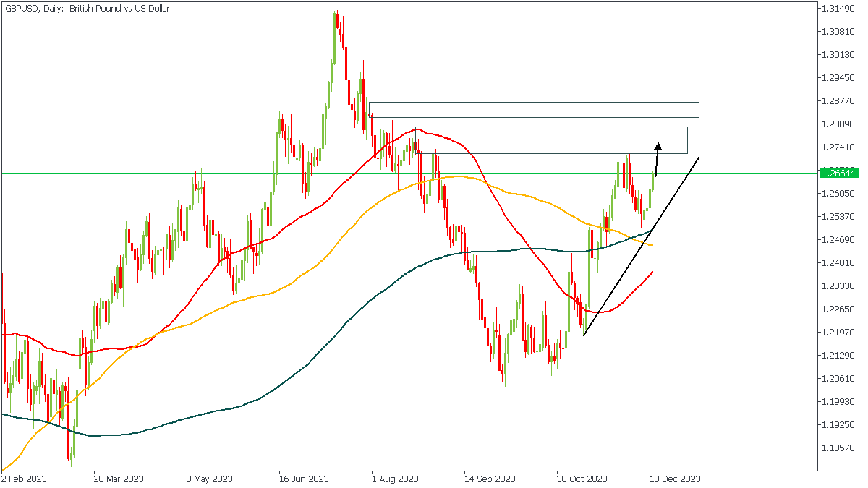This screenshot has height=488, width=868.
Task: Click the 2 Feb 2023 date label
Action: point(25,479)
